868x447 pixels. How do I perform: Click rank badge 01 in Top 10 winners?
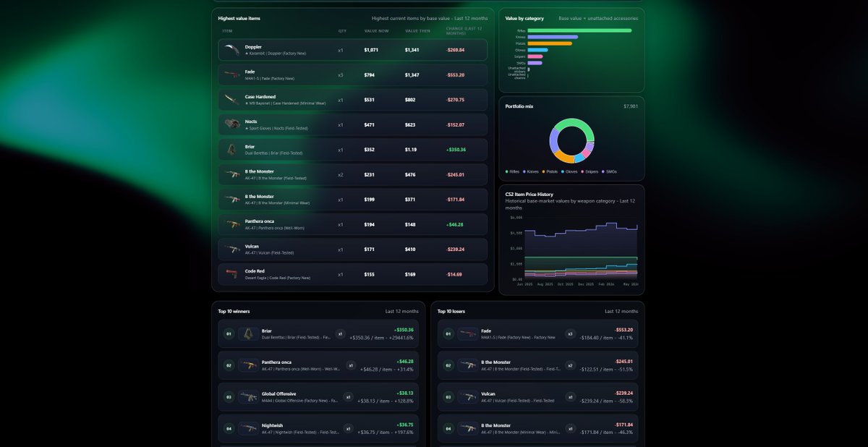tap(229, 334)
